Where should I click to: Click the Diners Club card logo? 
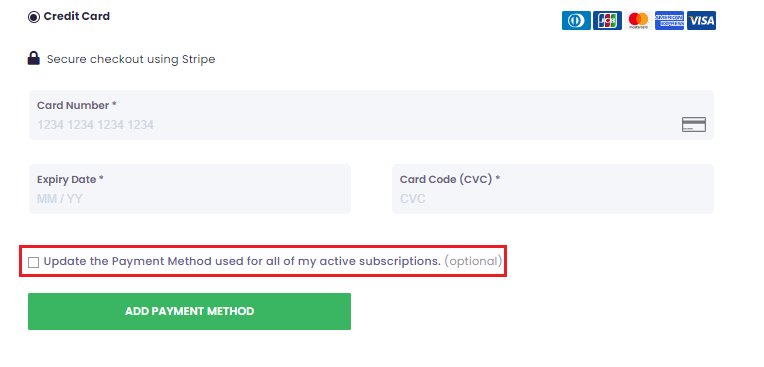tap(576, 20)
